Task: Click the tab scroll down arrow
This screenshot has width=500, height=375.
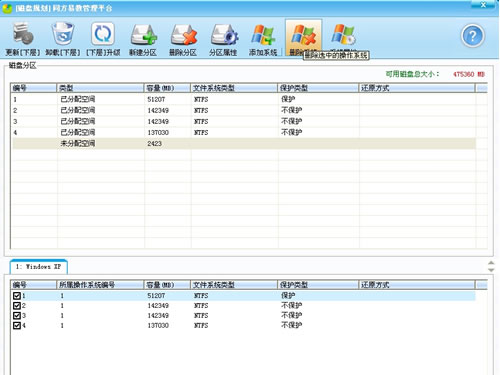Action: [491, 270]
